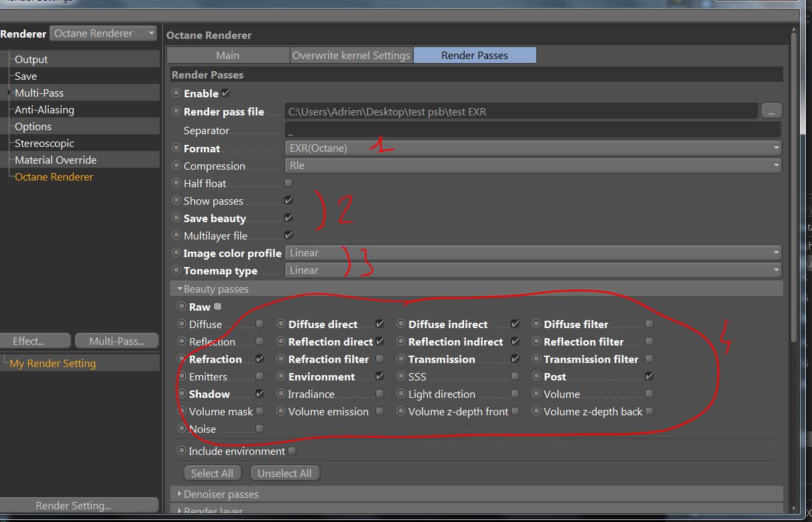Switch to Overwrite kernel Settings tab
The width and height of the screenshot is (812, 522).
click(351, 55)
